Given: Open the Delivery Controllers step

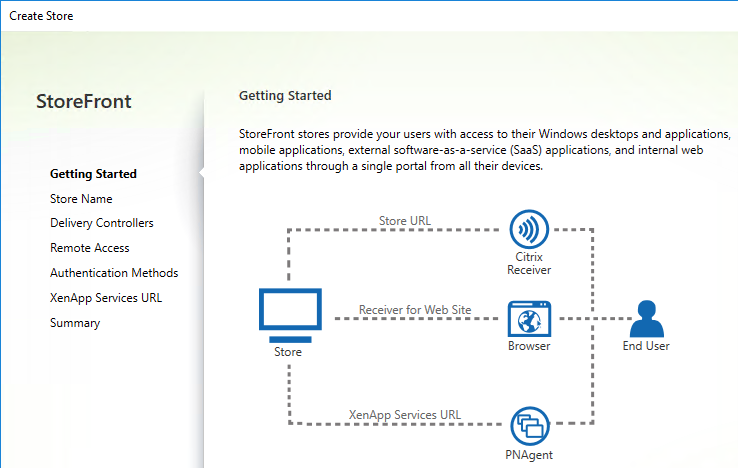Looking at the screenshot, I should click(102, 223).
